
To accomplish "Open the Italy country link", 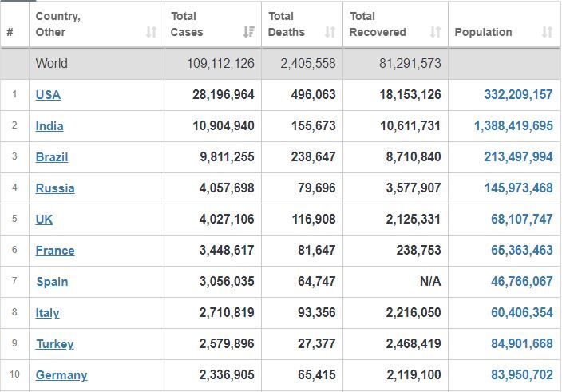I will 47,313.
